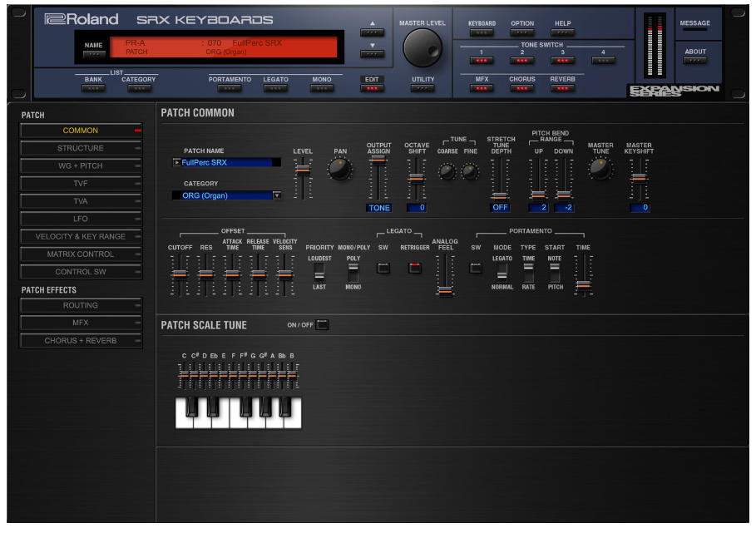Viewport: 756px width, 533px height.
Task: Open the Option menu
Action: [x=522, y=32]
